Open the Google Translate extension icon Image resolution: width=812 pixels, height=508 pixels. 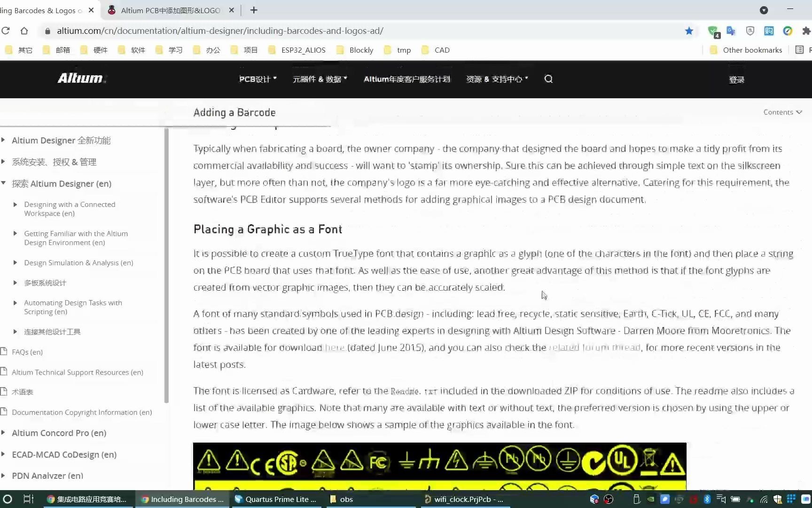731,31
